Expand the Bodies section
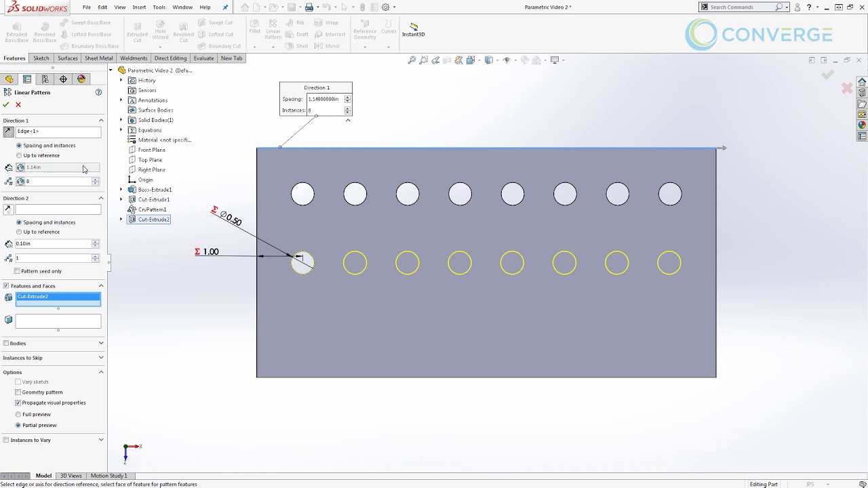868x488 pixels. 101,344
